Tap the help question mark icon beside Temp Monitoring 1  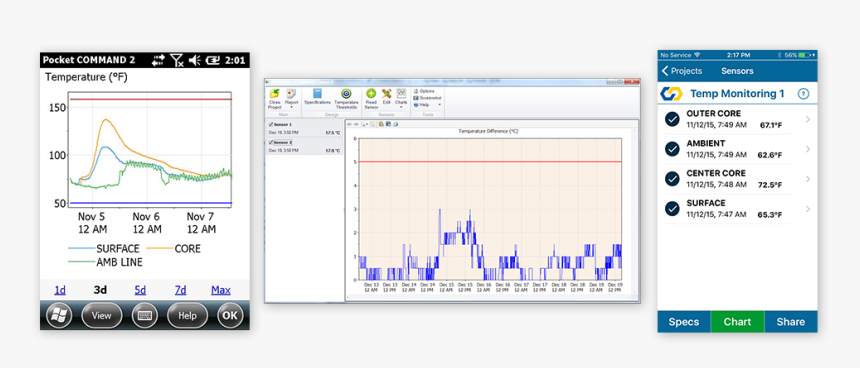click(804, 94)
